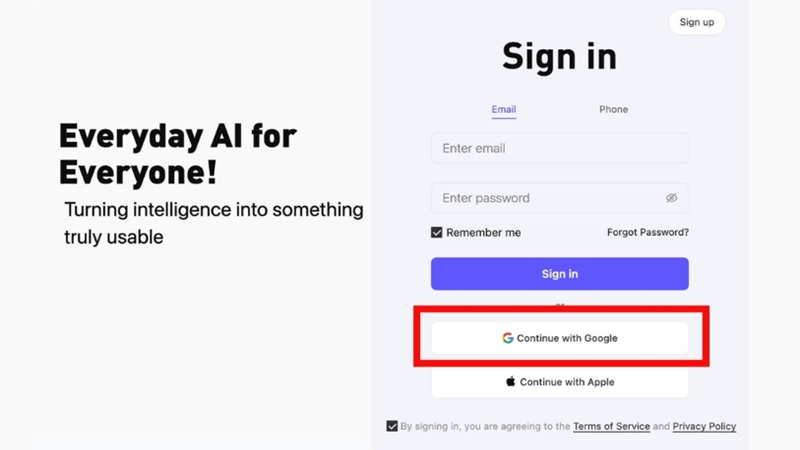Choose Continue with Google
This screenshot has width=800, height=450.
coord(560,338)
